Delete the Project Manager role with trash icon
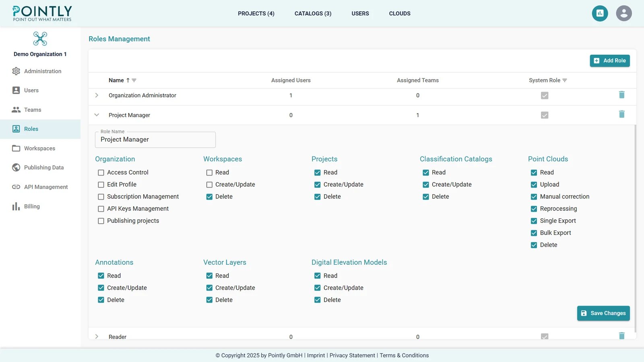Screen dimensions: 644x362 621,115
